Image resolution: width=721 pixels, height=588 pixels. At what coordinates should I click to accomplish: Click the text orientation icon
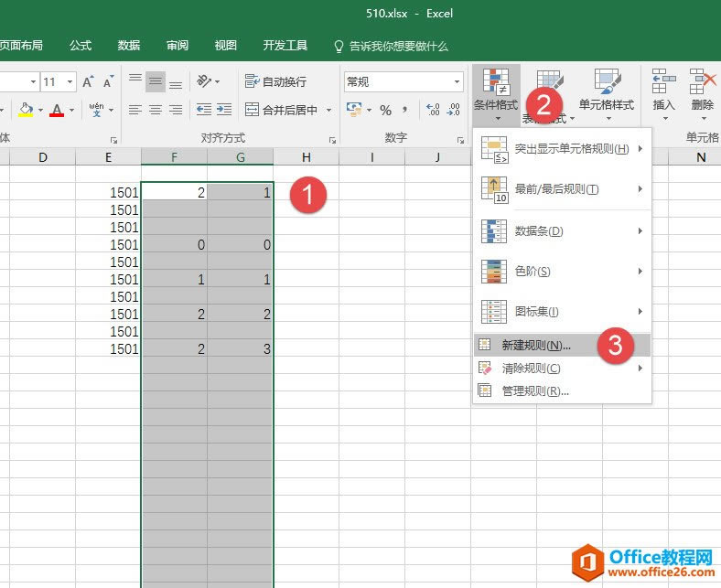(206, 82)
